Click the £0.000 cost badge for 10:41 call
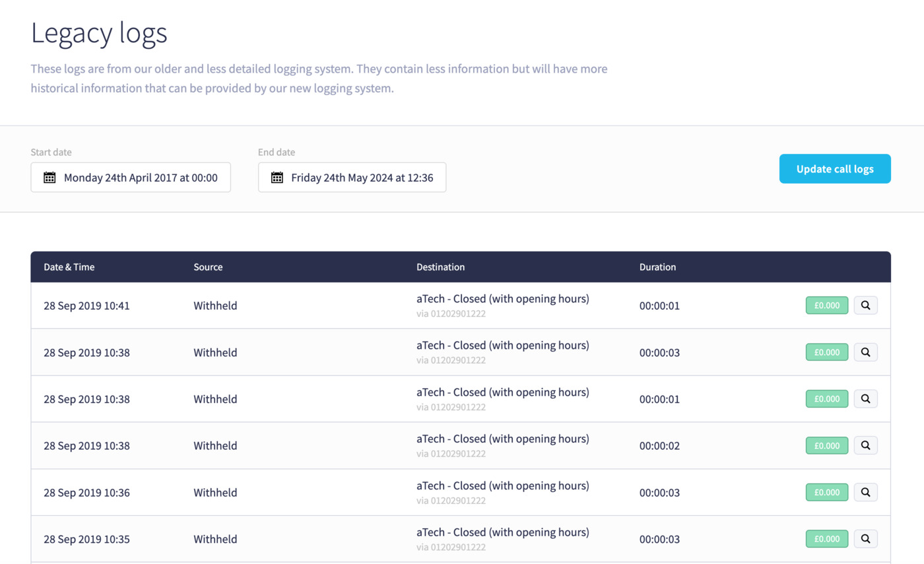924x564 pixels. pyautogui.click(x=827, y=305)
